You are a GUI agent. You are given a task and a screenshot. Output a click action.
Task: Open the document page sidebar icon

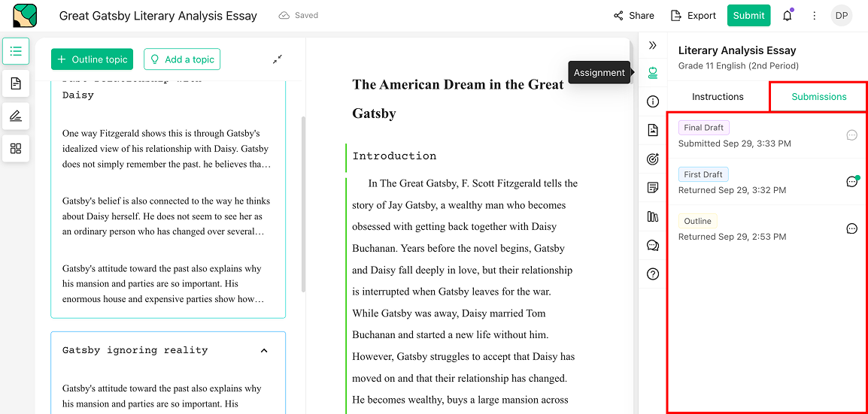point(16,83)
